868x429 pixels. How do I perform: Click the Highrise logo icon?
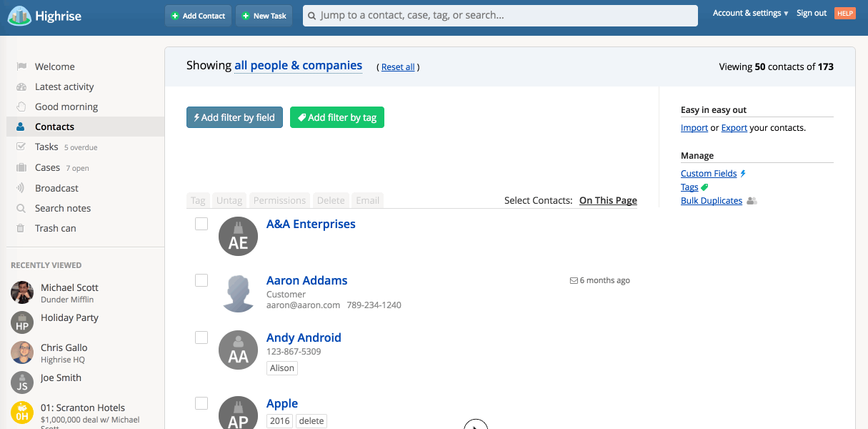pyautogui.click(x=19, y=15)
